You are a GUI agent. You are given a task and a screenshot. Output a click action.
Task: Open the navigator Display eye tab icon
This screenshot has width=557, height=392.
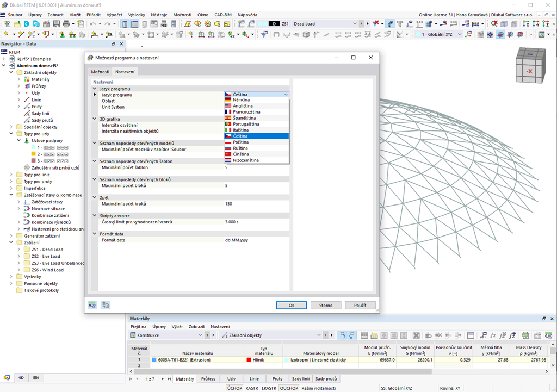click(21, 377)
